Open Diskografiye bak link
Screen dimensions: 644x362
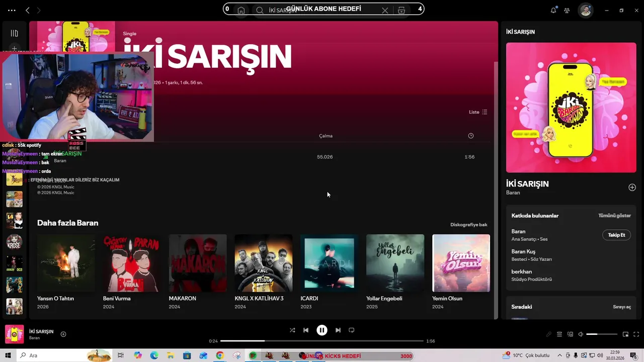[x=469, y=225]
